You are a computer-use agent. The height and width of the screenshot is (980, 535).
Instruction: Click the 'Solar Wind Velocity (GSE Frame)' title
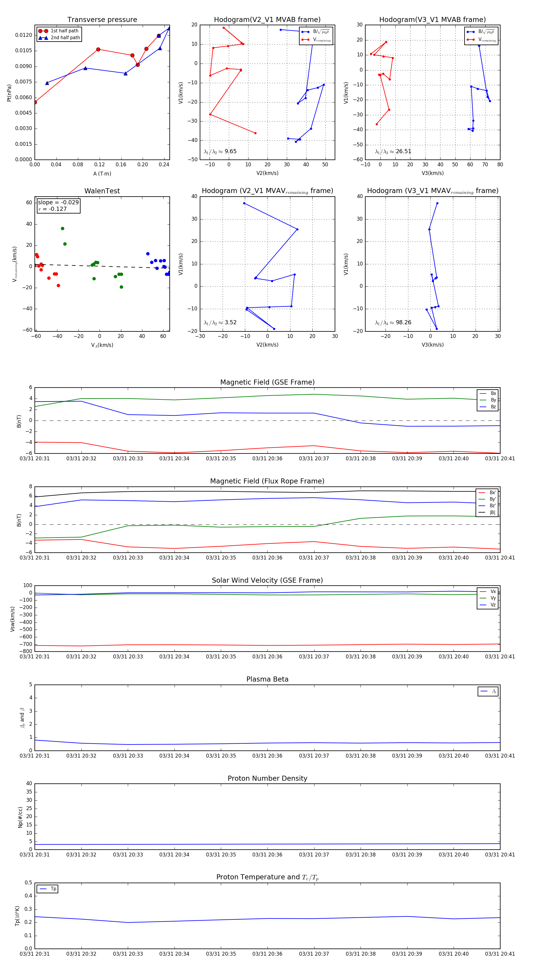(267, 580)
